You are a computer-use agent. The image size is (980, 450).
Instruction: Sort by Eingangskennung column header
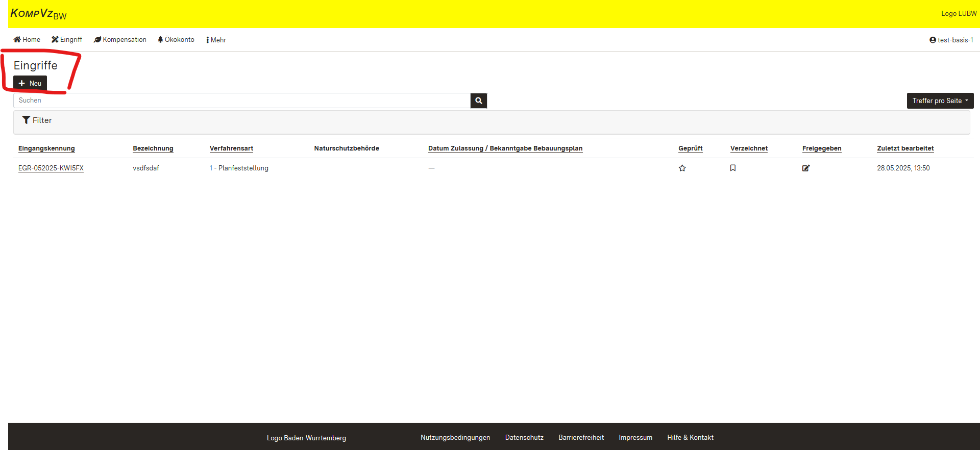coord(46,148)
